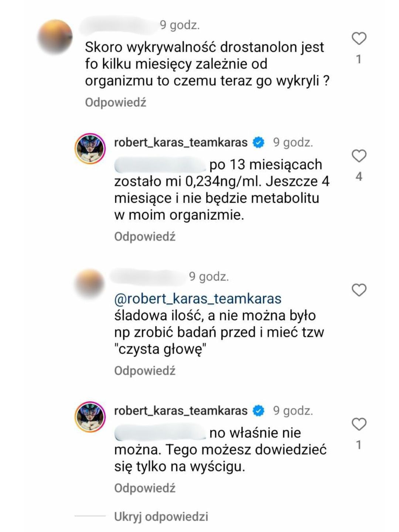Tap heart on the "śladowa ilość" comment
This screenshot has height=532, width=399.
click(x=359, y=290)
